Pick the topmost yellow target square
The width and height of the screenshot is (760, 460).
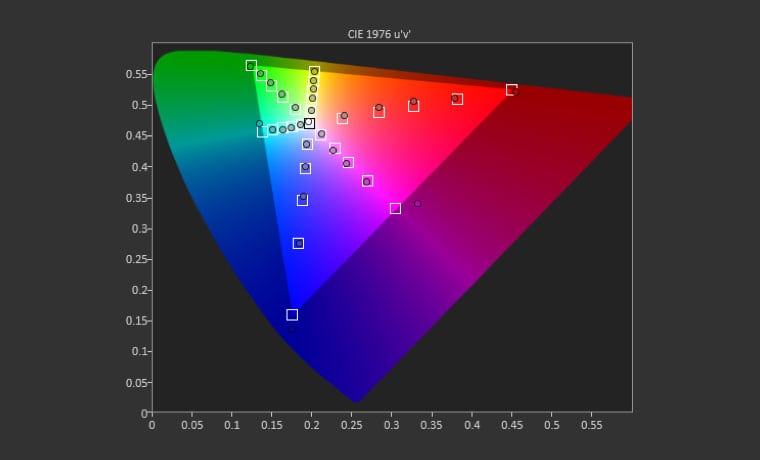314,72
